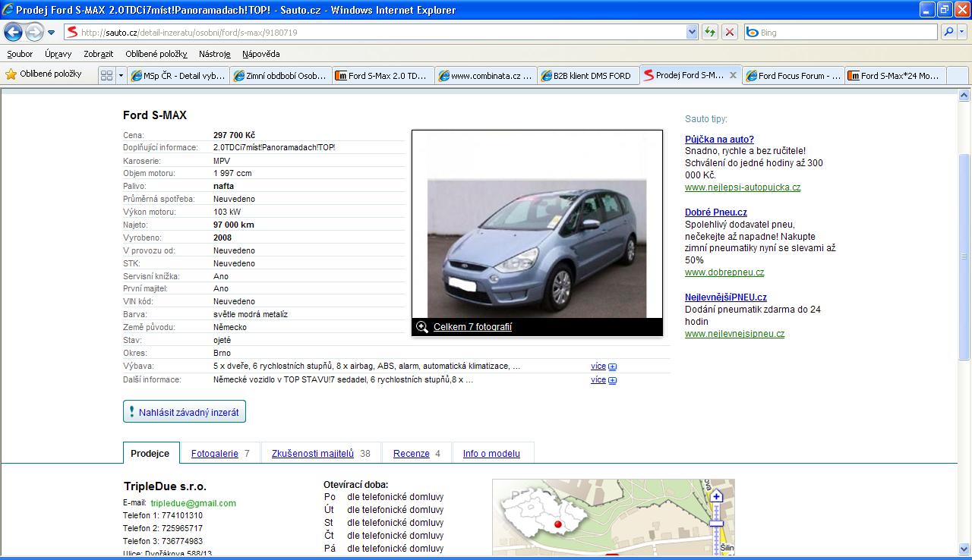The width and height of the screenshot is (972, 560).
Task: Click the Oblíbené položky star icon
Action: pos(11,74)
